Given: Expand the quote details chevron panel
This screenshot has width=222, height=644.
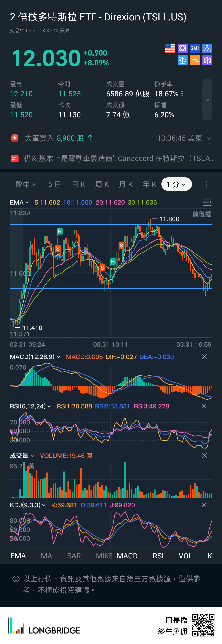Looking at the screenshot, I should 207,100.
